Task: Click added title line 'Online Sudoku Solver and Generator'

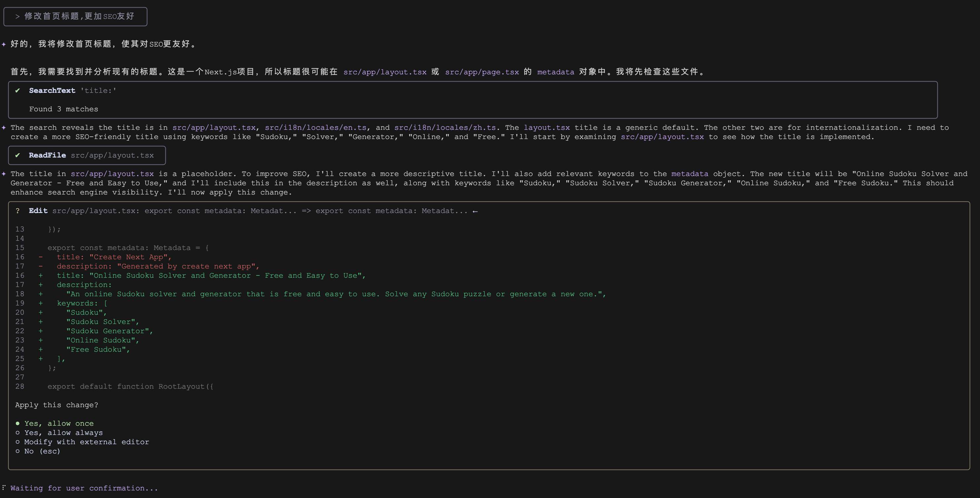Action: tap(211, 275)
